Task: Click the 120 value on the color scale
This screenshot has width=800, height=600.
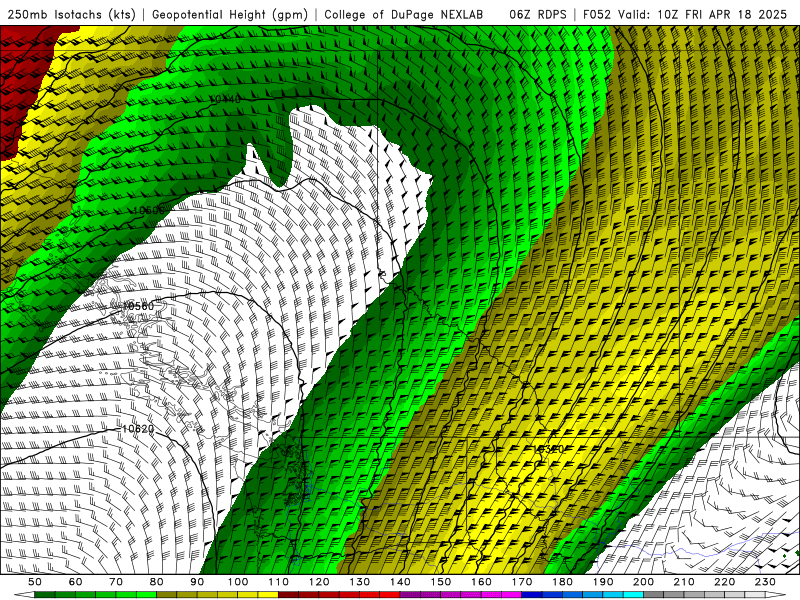Action: click(319, 582)
